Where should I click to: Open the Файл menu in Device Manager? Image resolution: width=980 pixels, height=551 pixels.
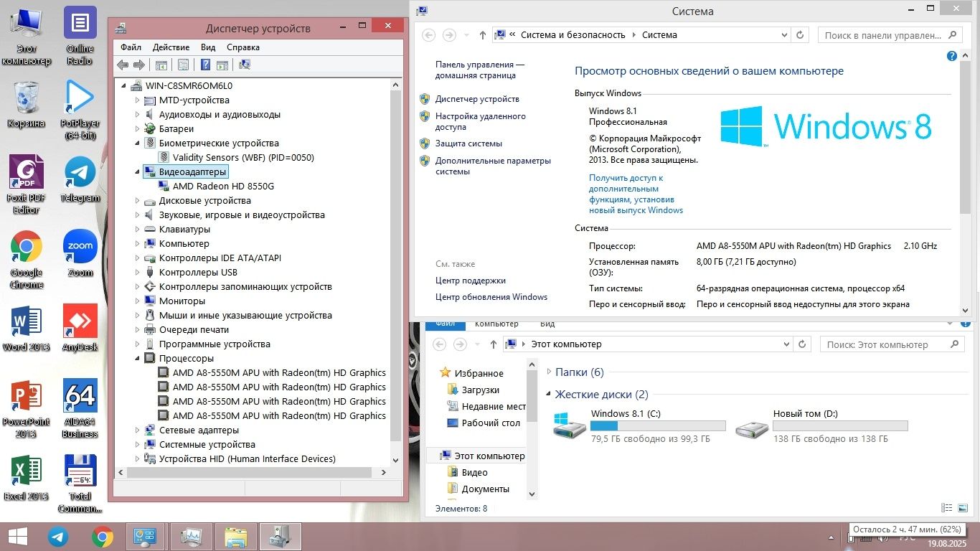pos(131,47)
